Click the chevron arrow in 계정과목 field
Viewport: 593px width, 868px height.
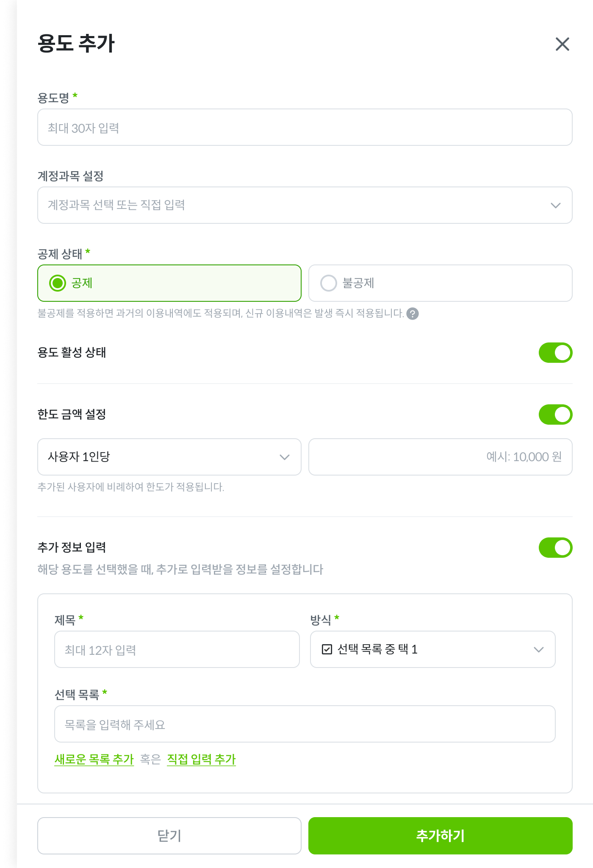point(555,206)
